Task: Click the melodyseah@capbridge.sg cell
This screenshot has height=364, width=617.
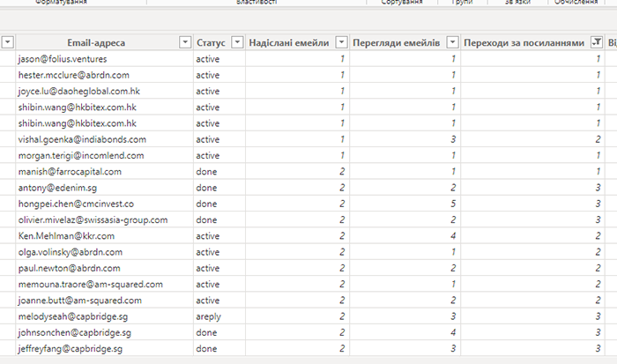Action: [x=104, y=316]
